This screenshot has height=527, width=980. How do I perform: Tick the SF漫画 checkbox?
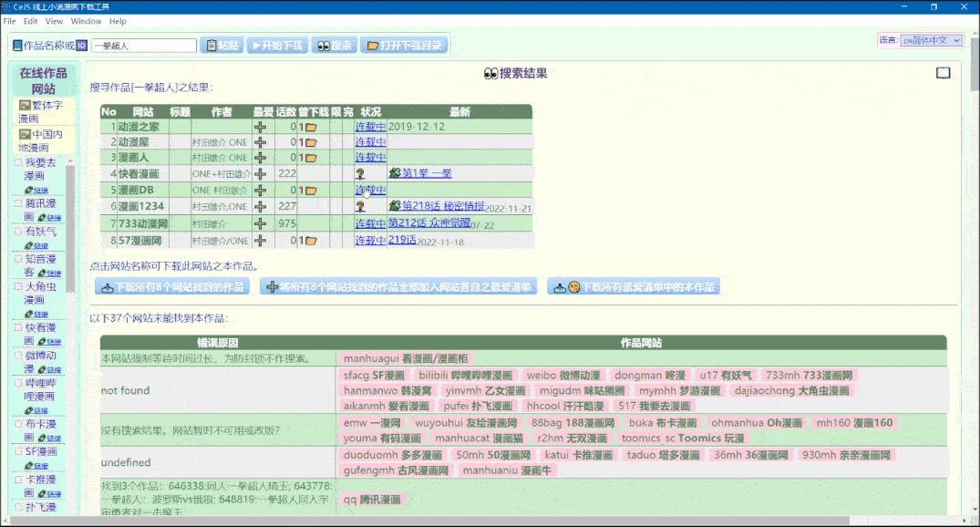tap(18, 451)
